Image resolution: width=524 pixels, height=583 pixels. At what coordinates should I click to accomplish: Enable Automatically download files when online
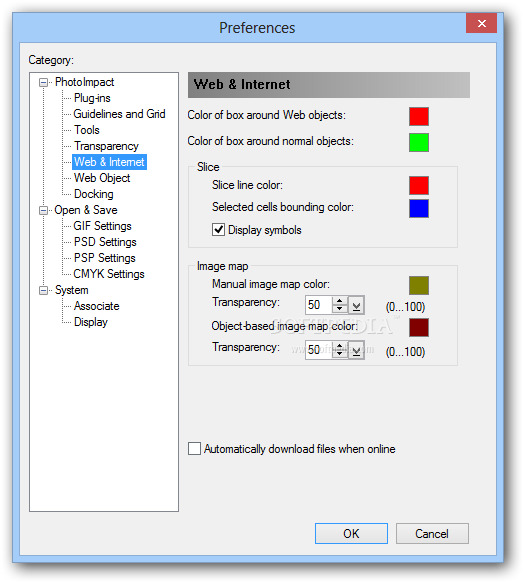pyautogui.click(x=195, y=449)
